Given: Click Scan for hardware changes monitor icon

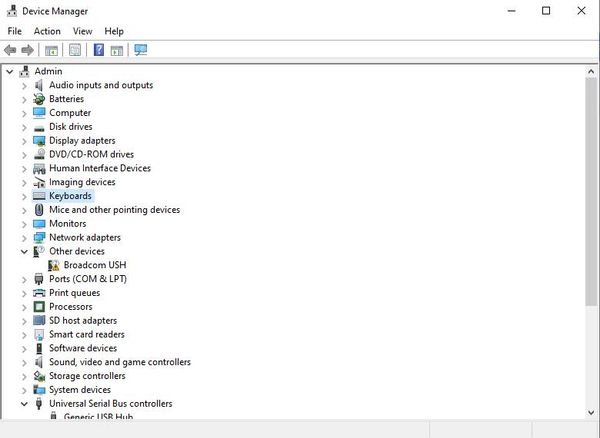Looking at the screenshot, I should (140, 50).
